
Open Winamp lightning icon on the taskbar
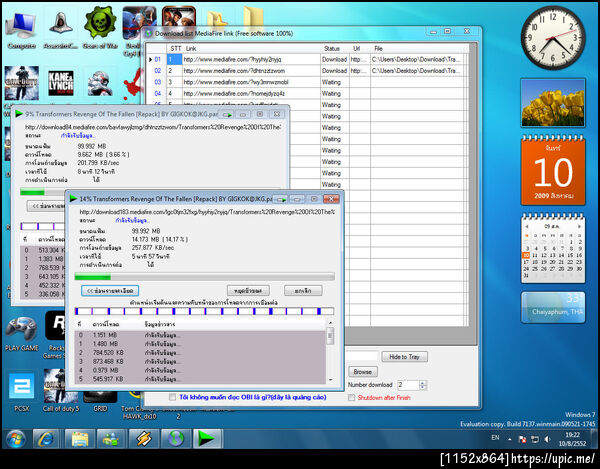tap(143, 439)
